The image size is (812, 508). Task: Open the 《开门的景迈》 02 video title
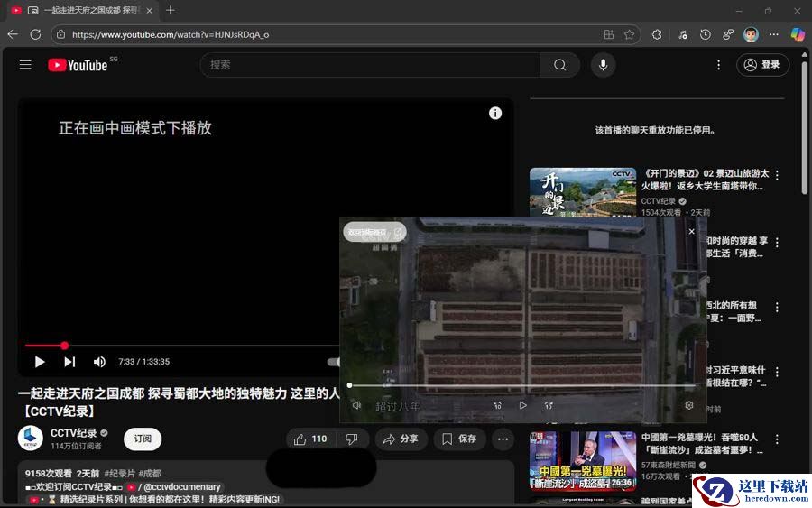pos(705,180)
